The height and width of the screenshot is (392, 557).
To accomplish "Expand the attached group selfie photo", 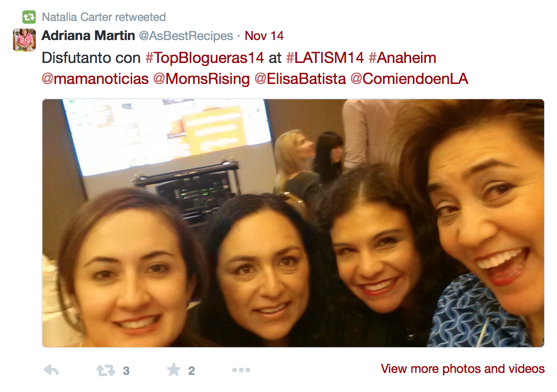I will pos(293,223).
